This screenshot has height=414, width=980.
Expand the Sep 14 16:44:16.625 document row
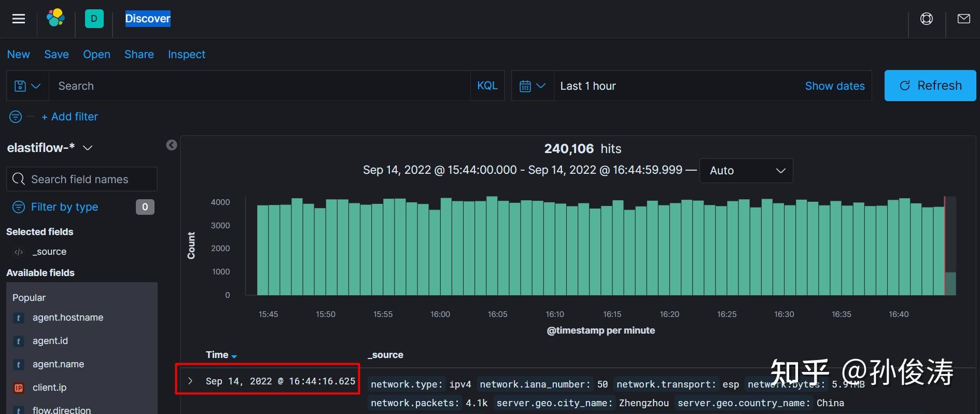tap(190, 381)
